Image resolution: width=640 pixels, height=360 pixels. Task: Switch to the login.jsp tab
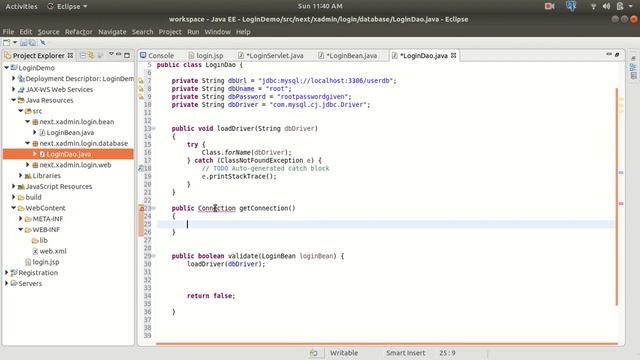point(206,56)
